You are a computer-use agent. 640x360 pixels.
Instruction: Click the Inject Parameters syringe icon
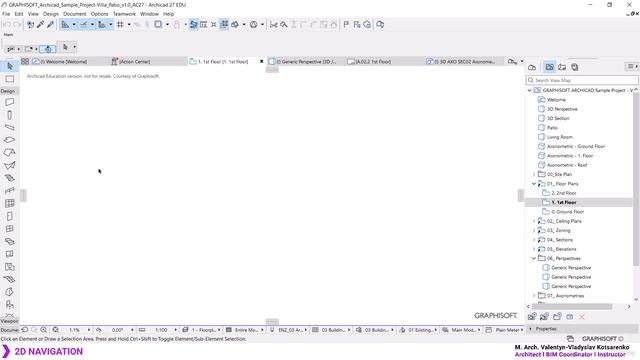point(51,24)
